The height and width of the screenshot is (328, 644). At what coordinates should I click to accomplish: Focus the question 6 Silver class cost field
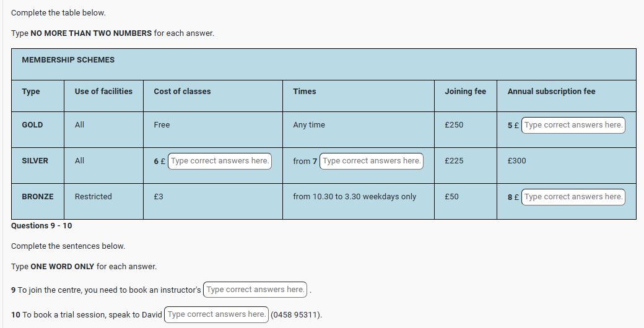[219, 161]
